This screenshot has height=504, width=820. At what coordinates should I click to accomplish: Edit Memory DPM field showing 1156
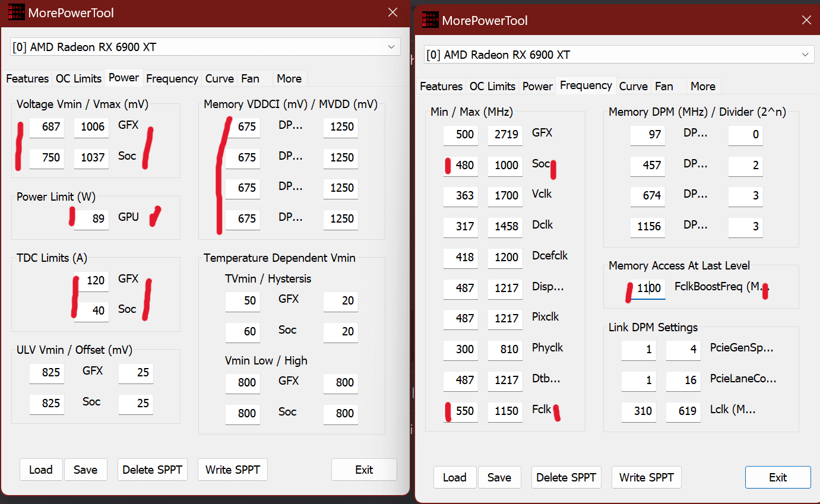(x=648, y=226)
